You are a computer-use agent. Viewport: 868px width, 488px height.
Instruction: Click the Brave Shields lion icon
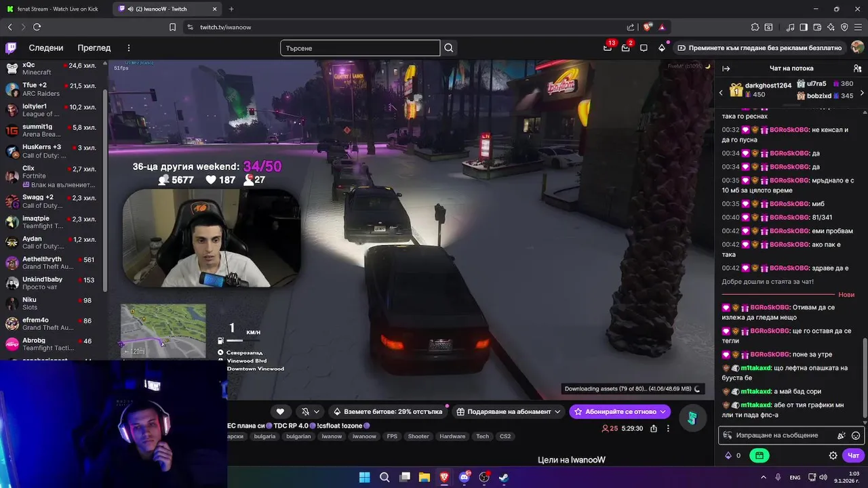[648, 27]
